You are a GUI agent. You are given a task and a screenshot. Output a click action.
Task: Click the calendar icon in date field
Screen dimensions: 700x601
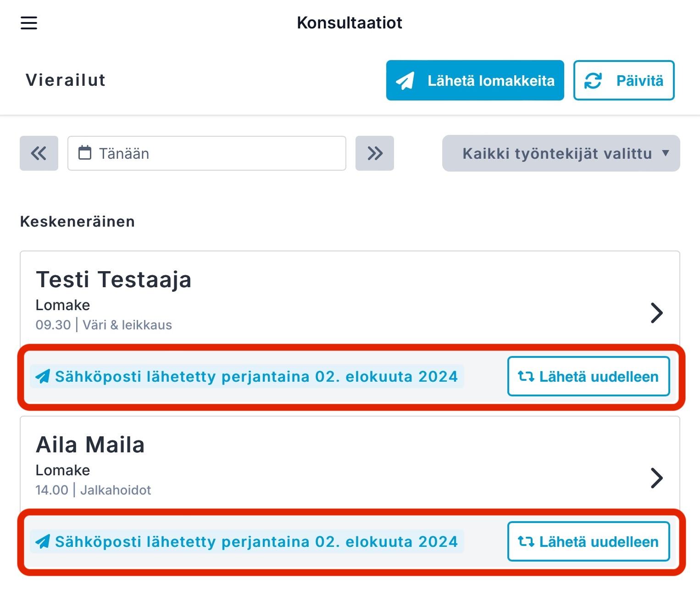(x=85, y=153)
